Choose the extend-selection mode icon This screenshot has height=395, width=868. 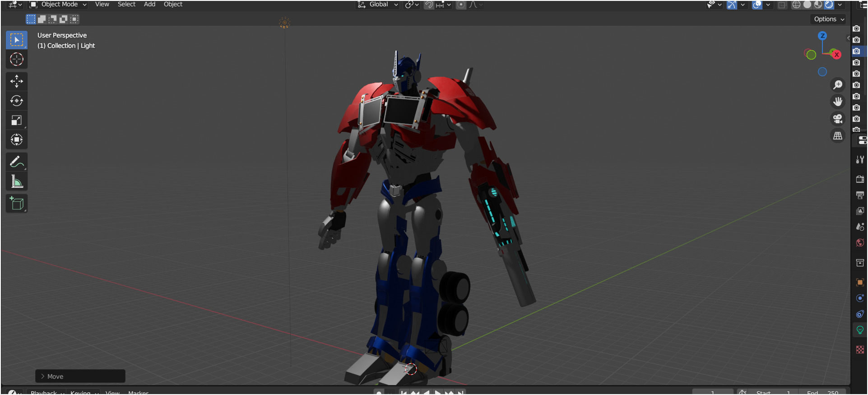pyautogui.click(x=42, y=19)
